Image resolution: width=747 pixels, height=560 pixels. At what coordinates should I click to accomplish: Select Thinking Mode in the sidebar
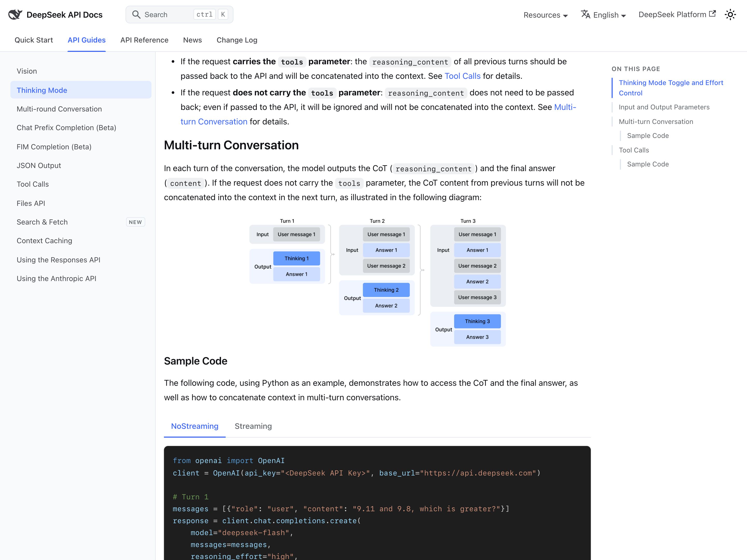[81, 90]
